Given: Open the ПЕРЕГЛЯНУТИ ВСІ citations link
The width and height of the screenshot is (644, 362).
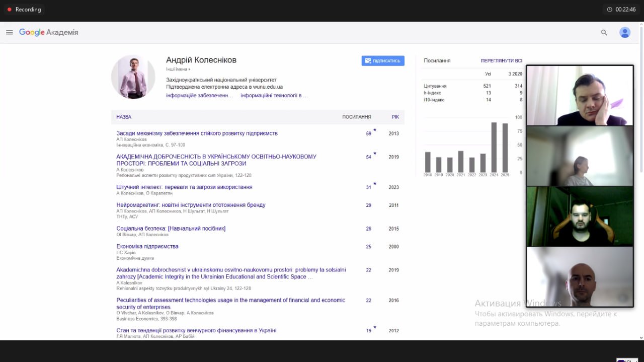Looking at the screenshot, I should tap(501, 60).
